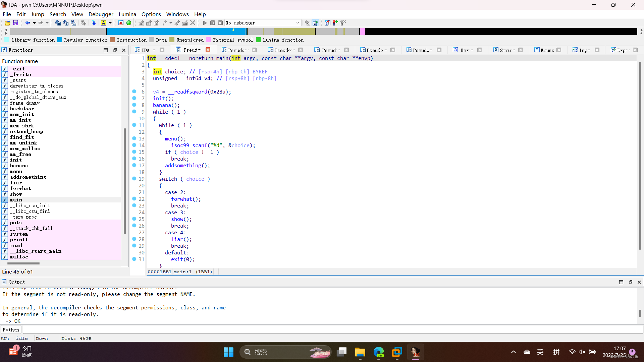Toggle breakpoint dot on line 22
Viewport: 644px width, 362px height.
[134, 199]
